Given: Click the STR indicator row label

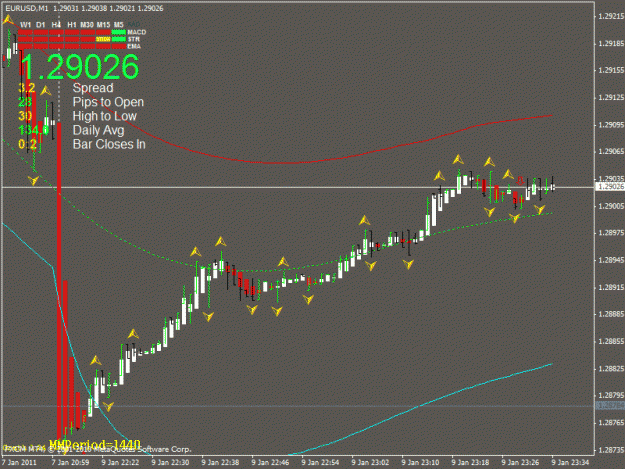Looking at the screenshot, I should coord(134,39).
